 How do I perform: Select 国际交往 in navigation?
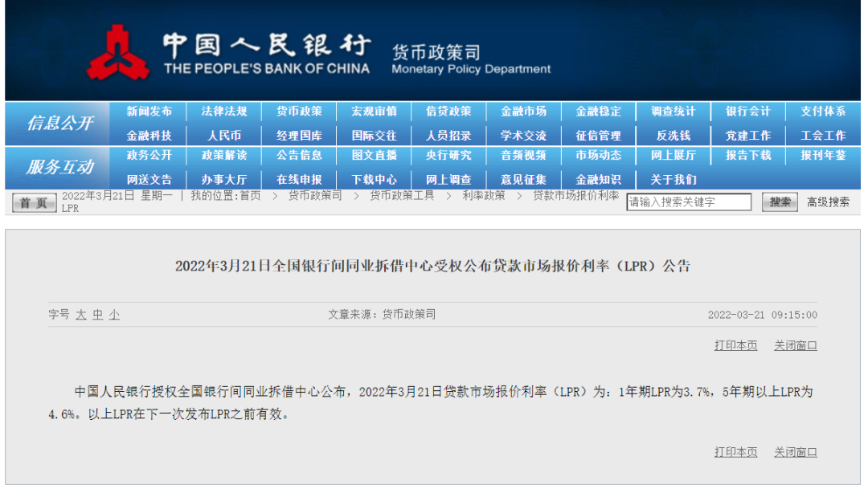374,136
